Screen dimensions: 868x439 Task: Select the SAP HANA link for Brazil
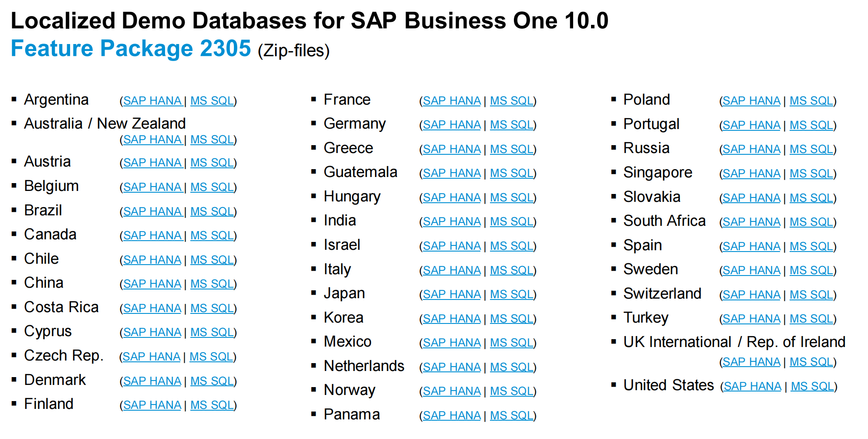point(152,211)
